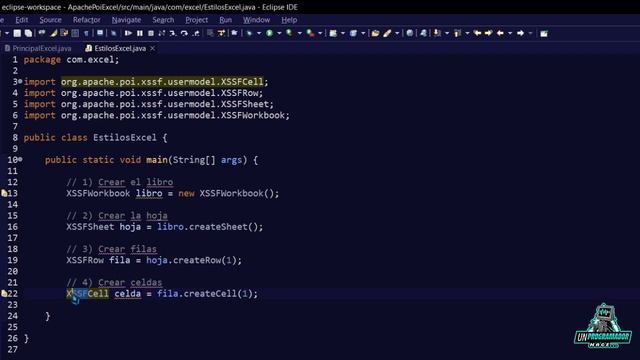Collapse the main method at line 10
Viewport: 640px width, 360px height.
pyautogui.click(x=20, y=159)
